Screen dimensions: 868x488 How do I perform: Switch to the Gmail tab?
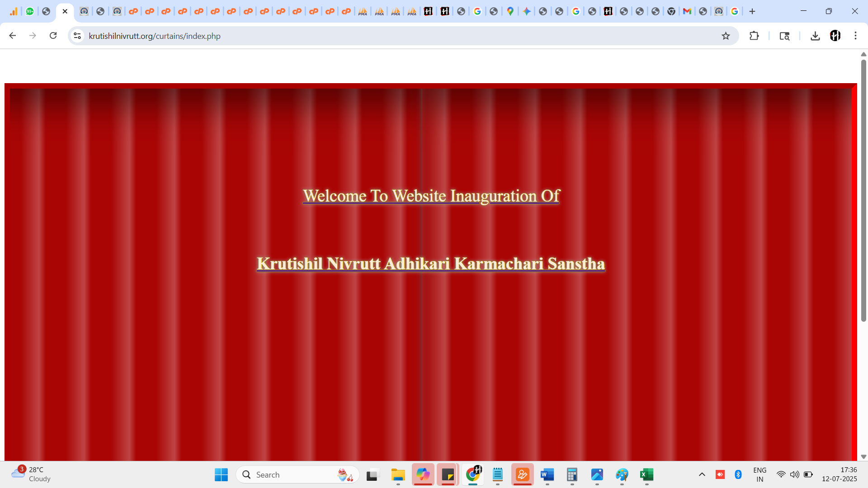687,11
